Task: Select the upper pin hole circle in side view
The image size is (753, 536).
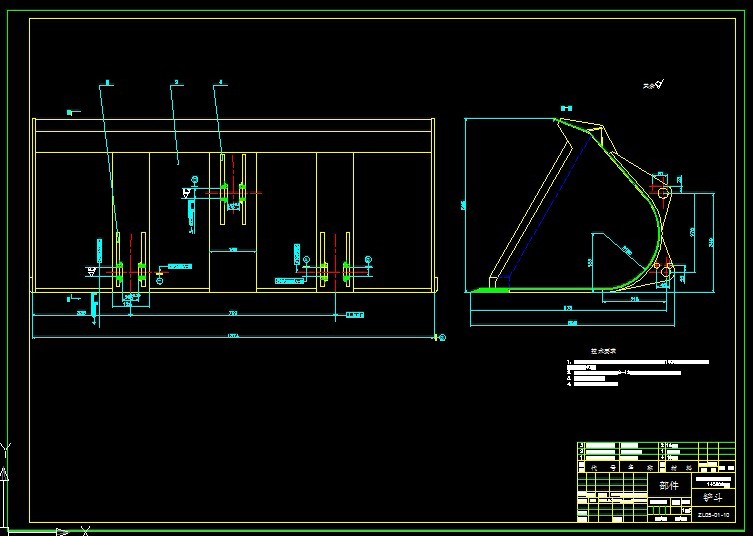Action: (664, 193)
